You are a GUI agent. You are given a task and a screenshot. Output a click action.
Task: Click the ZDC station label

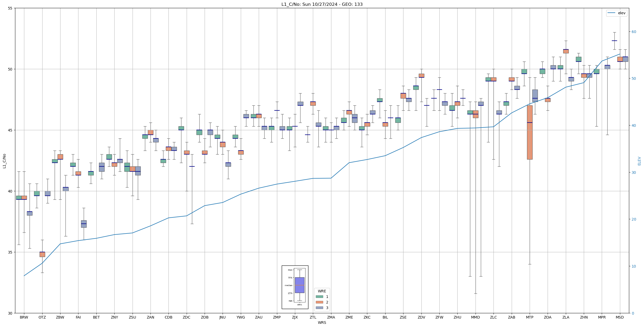point(186,317)
